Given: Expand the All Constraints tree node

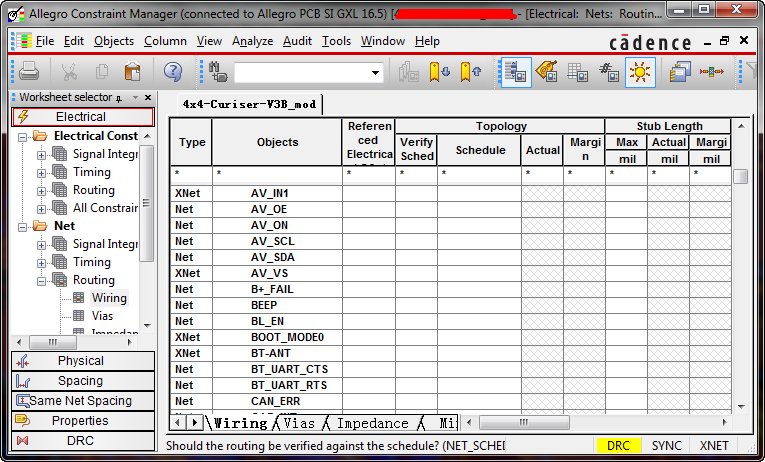Looking at the screenshot, I should pos(41,209).
